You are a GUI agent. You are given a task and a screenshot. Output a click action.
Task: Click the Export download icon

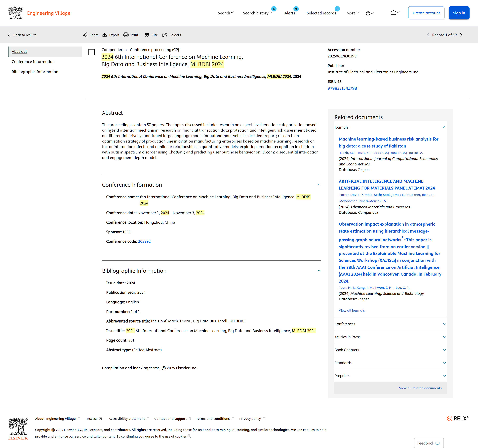[105, 35]
